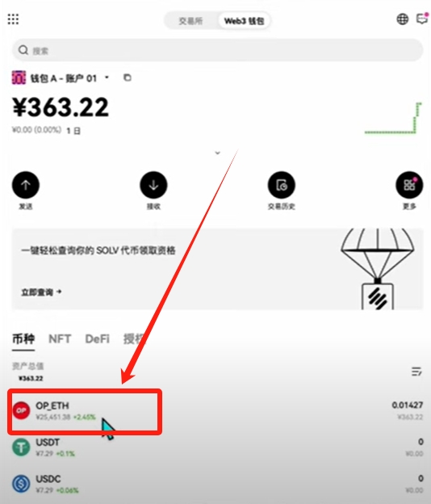
Task: Copy wallet address with copy icon
Action: pyautogui.click(x=128, y=78)
